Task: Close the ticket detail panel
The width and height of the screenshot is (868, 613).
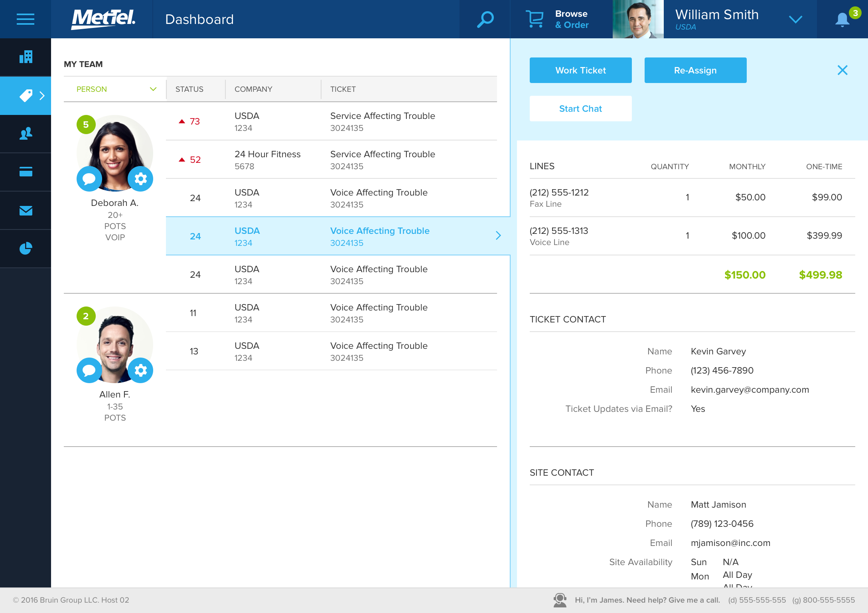Action: click(842, 70)
